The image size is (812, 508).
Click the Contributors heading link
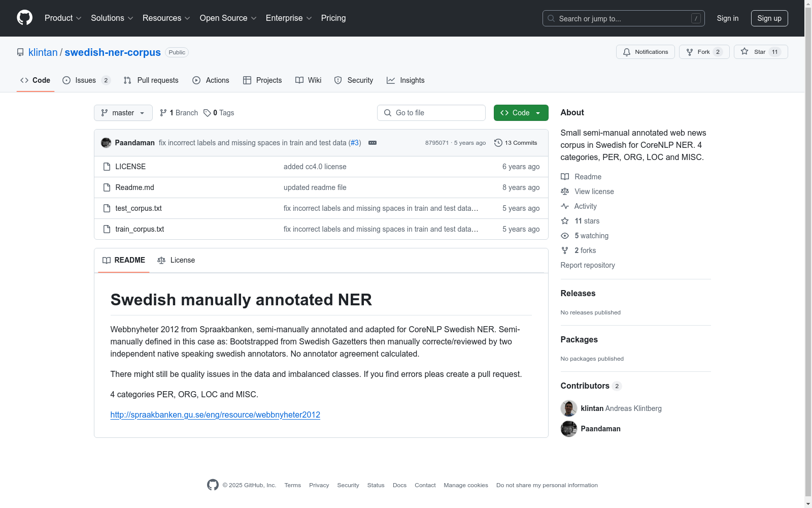[x=591, y=386]
